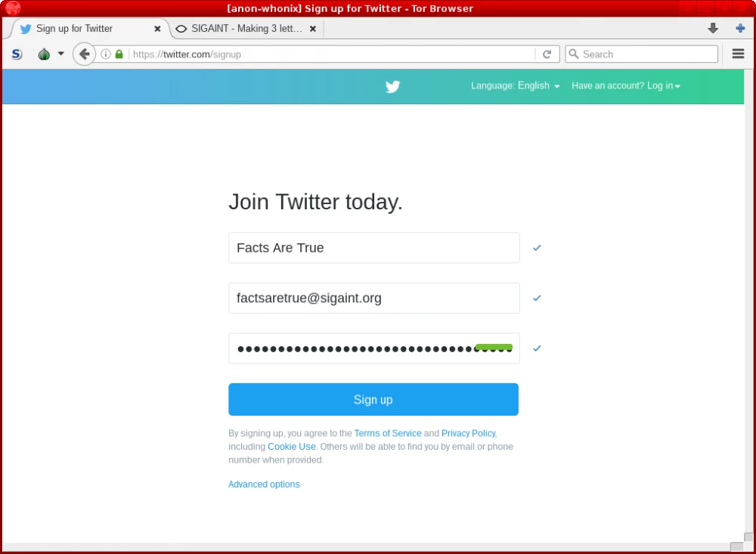Click the red app icon in title bar

pos(13,8)
